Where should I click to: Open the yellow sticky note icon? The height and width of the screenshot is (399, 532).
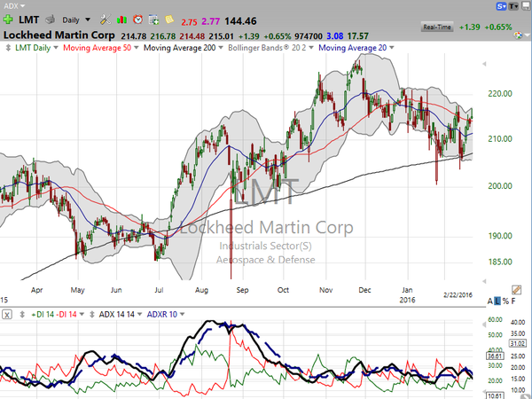pos(169,20)
